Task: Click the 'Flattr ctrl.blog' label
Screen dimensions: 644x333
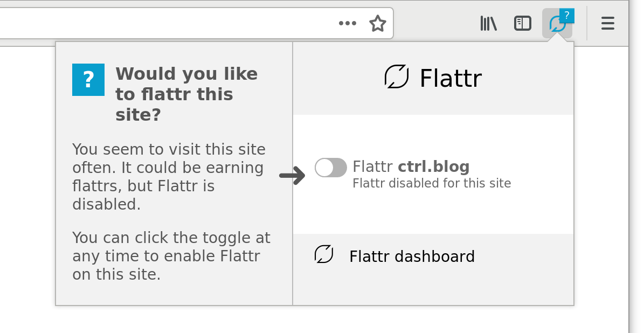Action: coord(411,166)
